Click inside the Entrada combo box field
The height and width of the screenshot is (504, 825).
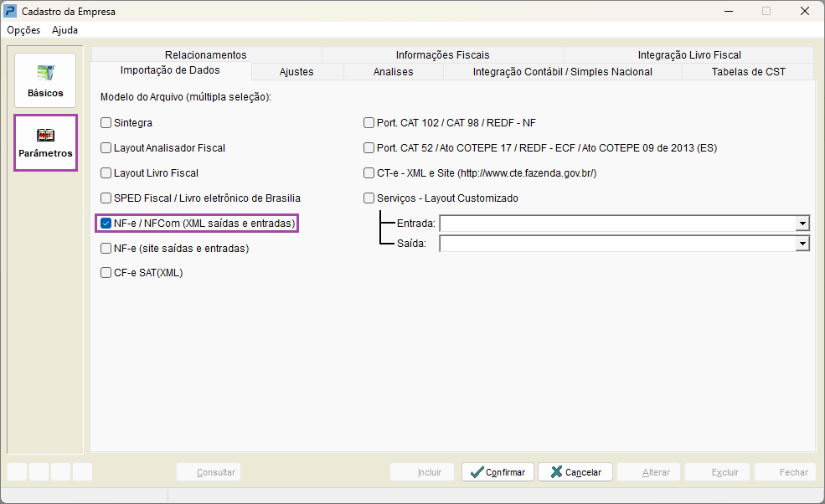coord(617,224)
